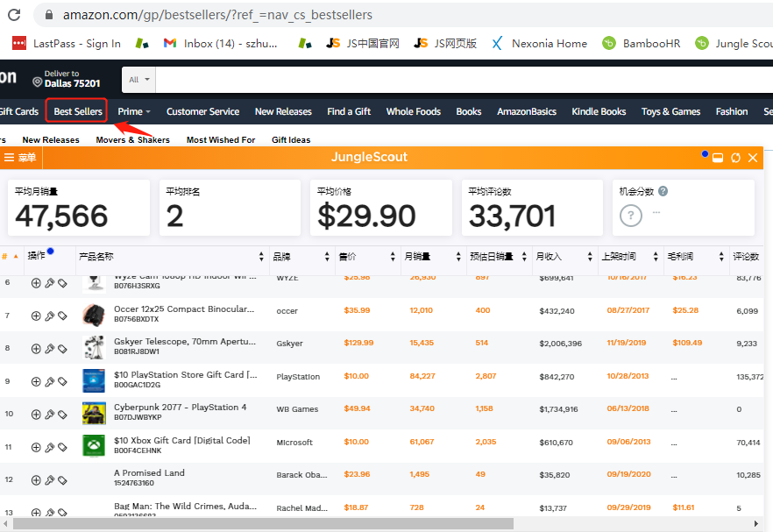Click the PlayStation Store Gift Card thumbnail
The height and width of the screenshot is (532, 773).
[94, 380]
